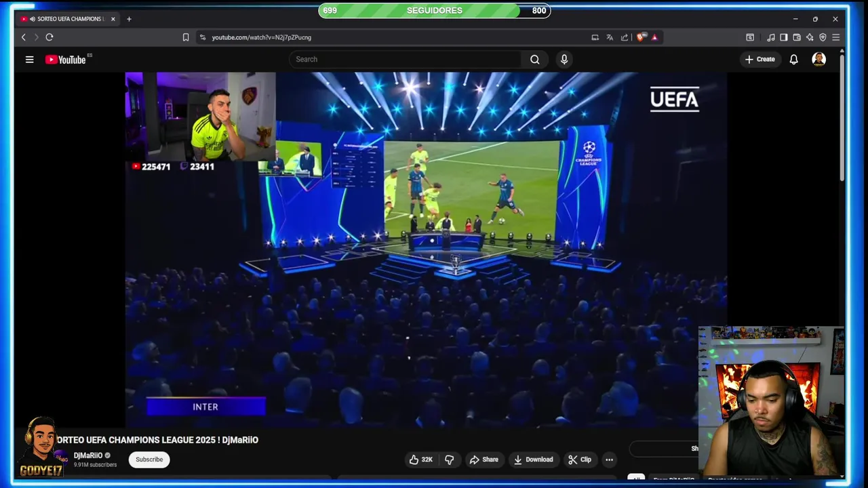Click the INTER team label in video

(205, 407)
